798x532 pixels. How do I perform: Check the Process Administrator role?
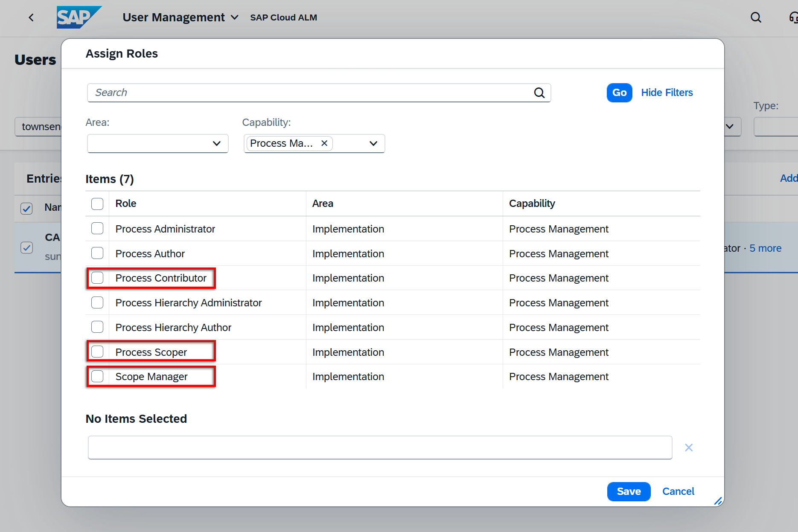point(97,229)
